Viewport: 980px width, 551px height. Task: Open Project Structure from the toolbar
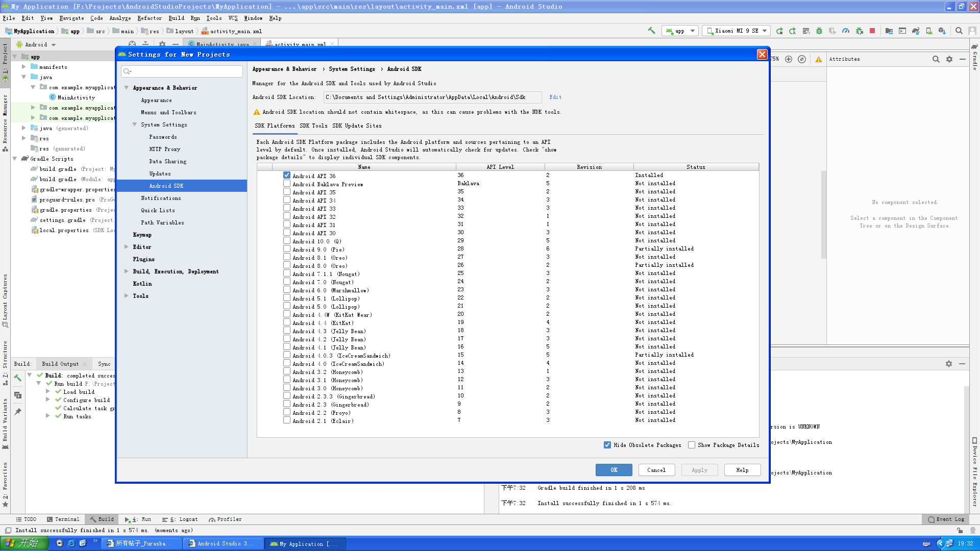click(x=889, y=31)
